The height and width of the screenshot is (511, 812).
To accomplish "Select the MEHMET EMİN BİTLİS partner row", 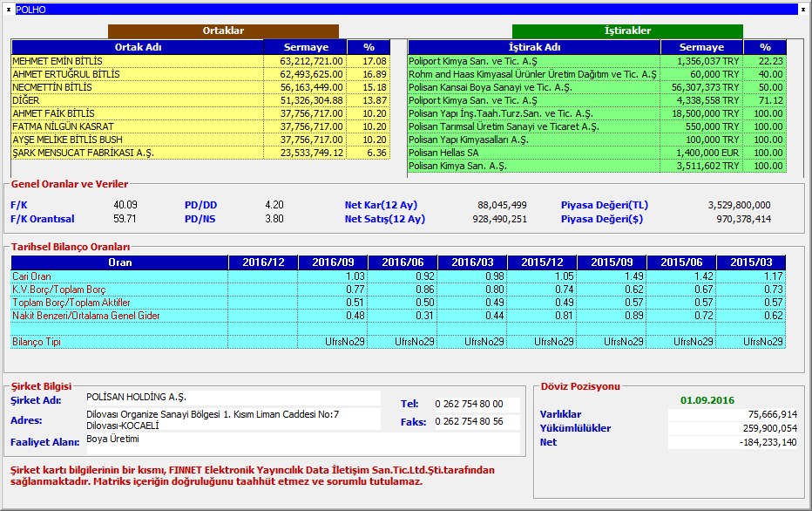I will [x=200, y=61].
